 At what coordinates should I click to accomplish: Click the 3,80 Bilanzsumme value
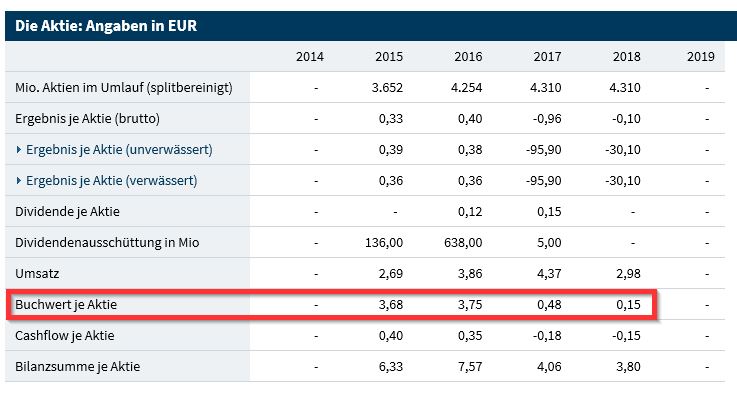pos(628,366)
